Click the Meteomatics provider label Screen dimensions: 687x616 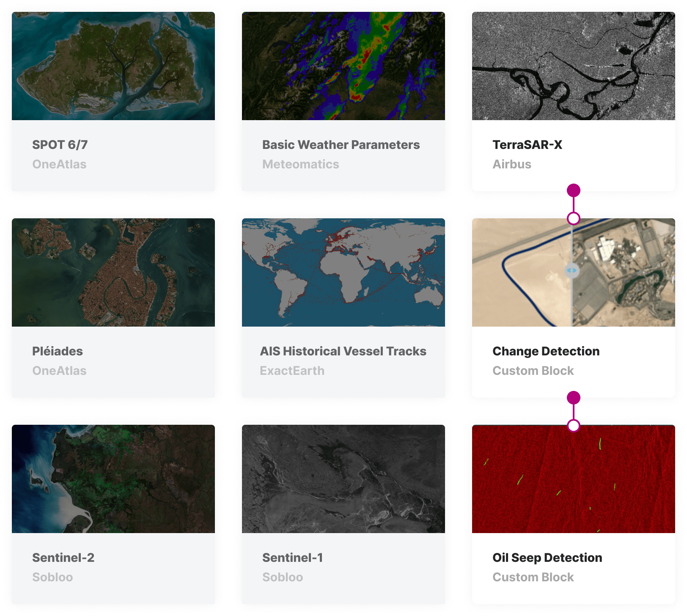click(300, 164)
